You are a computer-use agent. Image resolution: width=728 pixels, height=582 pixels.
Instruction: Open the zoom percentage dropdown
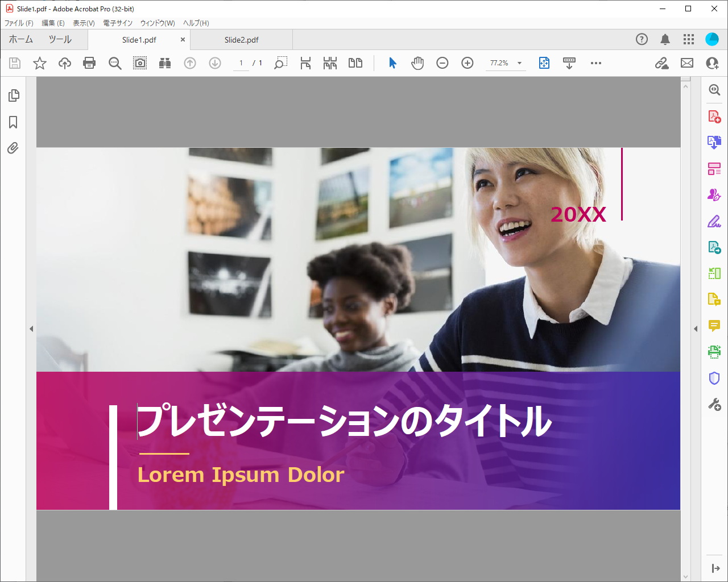click(518, 63)
